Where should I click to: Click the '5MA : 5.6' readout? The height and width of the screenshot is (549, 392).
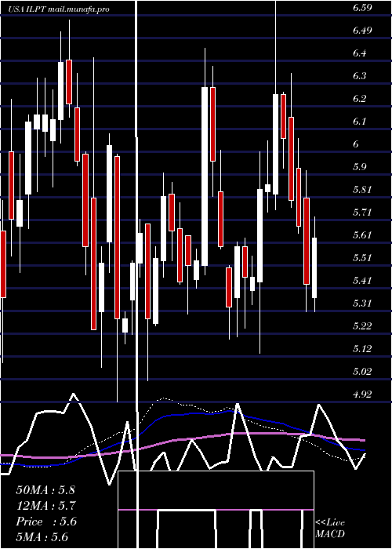tap(42, 537)
